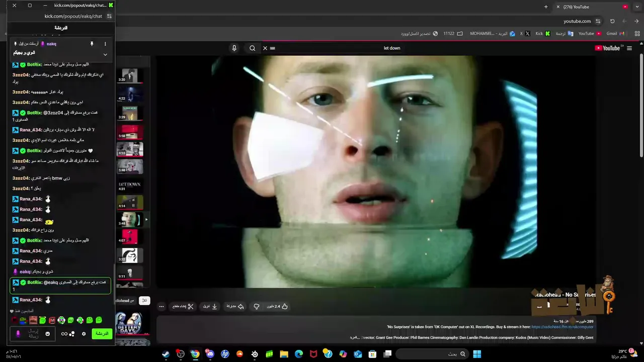Open the 3:20 video thumbnail in sidebar
Image resolution: width=644 pixels, height=362 pixels.
(x=130, y=75)
